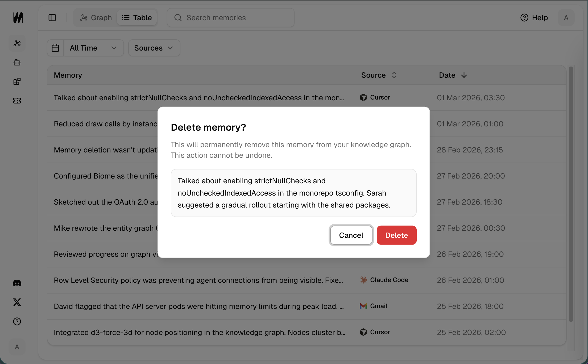
Task: Click the Source column sort chevrons
Action: 395,75
